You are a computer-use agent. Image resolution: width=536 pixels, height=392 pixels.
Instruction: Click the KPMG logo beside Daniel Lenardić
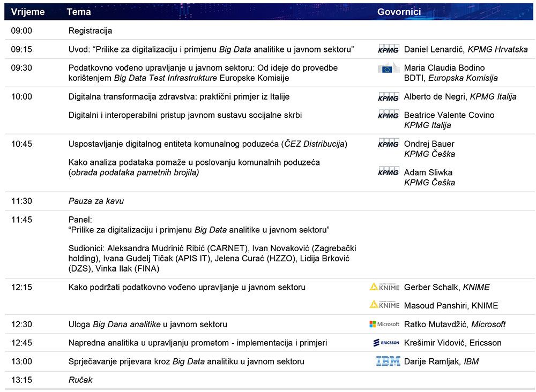[x=389, y=49]
